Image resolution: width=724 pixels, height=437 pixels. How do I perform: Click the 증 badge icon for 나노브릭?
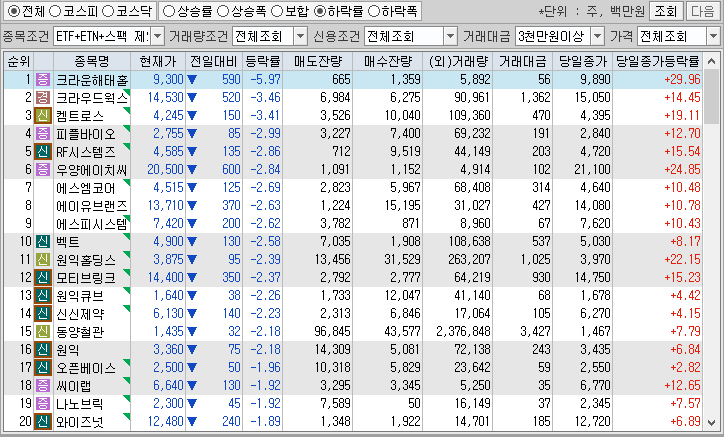[x=43, y=404]
